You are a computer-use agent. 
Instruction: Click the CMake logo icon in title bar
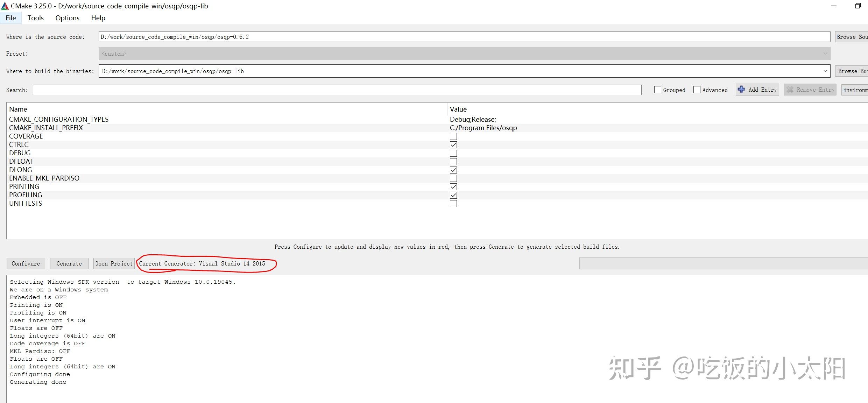[x=5, y=6]
